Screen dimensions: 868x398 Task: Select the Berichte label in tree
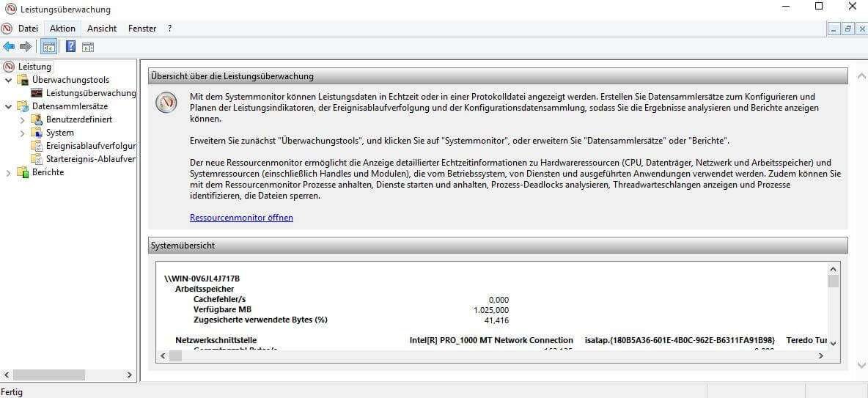point(48,172)
